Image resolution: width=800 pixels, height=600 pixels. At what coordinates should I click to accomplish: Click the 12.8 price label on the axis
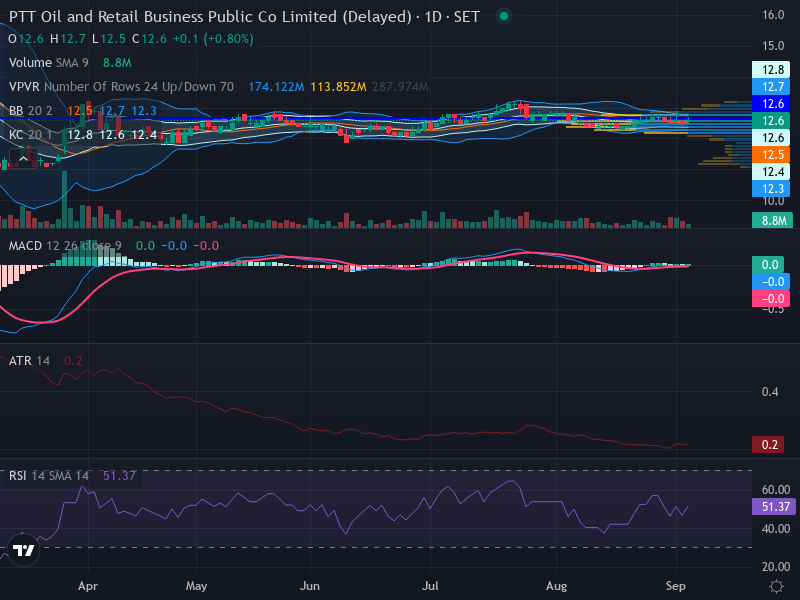click(x=771, y=69)
